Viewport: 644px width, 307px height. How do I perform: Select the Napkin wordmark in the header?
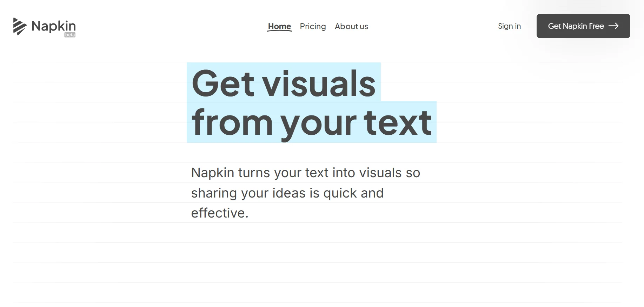(x=54, y=26)
